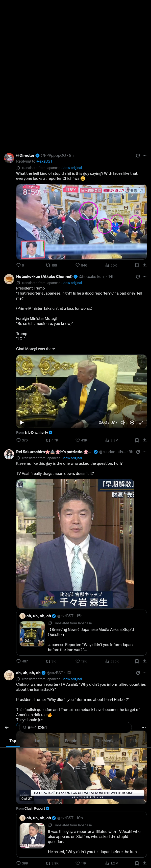Unmute the video via speaker icon
Screen dimensions: 151x868
tap(123, 422)
